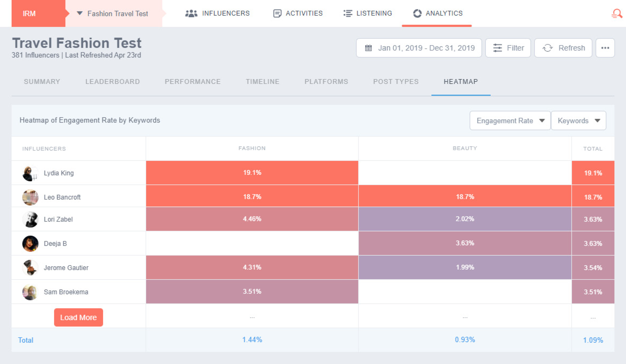Expand the Keywords dropdown

(x=578, y=121)
